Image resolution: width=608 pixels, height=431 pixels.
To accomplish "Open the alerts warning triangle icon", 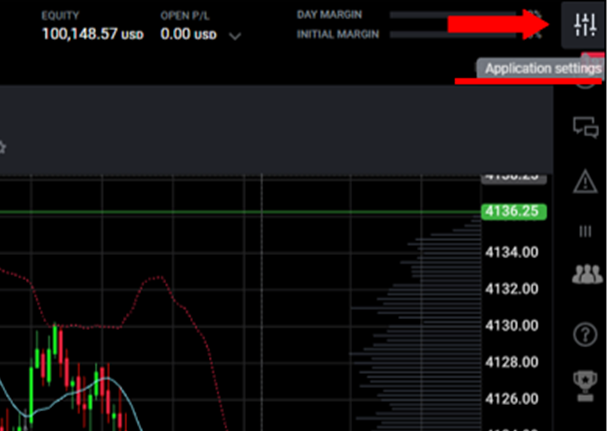I will (585, 181).
